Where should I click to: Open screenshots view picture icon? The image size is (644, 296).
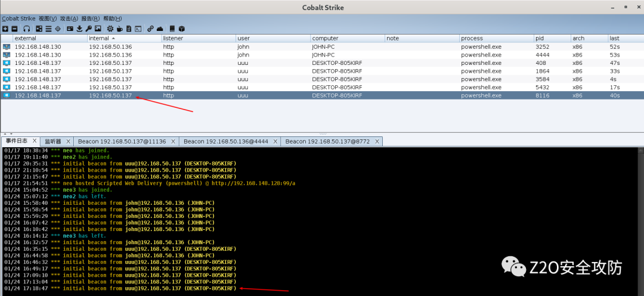tap(98, 29)
